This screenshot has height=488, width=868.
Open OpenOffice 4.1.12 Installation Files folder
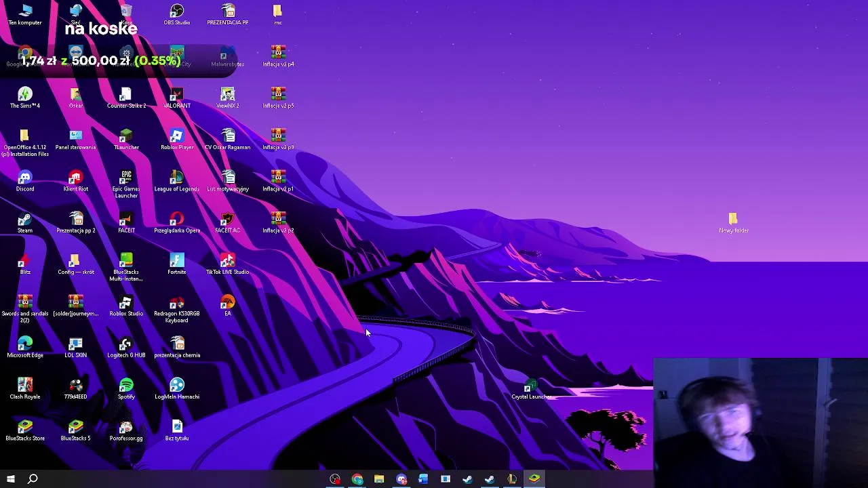click(25, 142)
